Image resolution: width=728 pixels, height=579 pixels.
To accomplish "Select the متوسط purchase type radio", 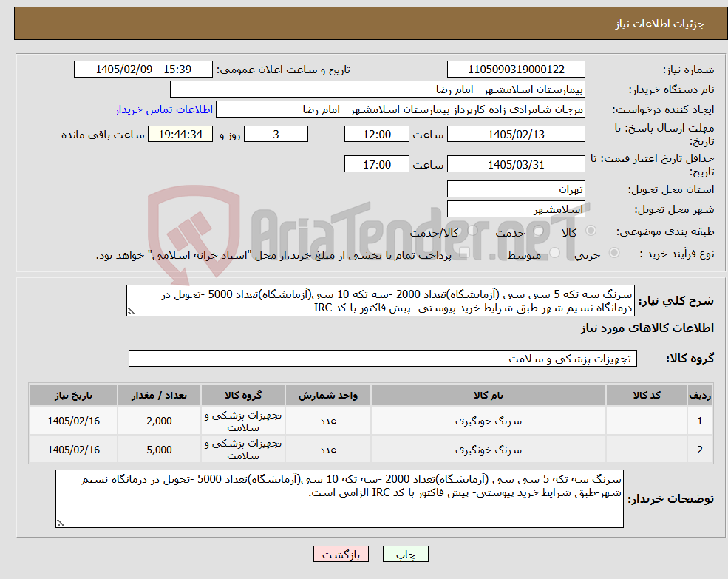I will [555, 253].
